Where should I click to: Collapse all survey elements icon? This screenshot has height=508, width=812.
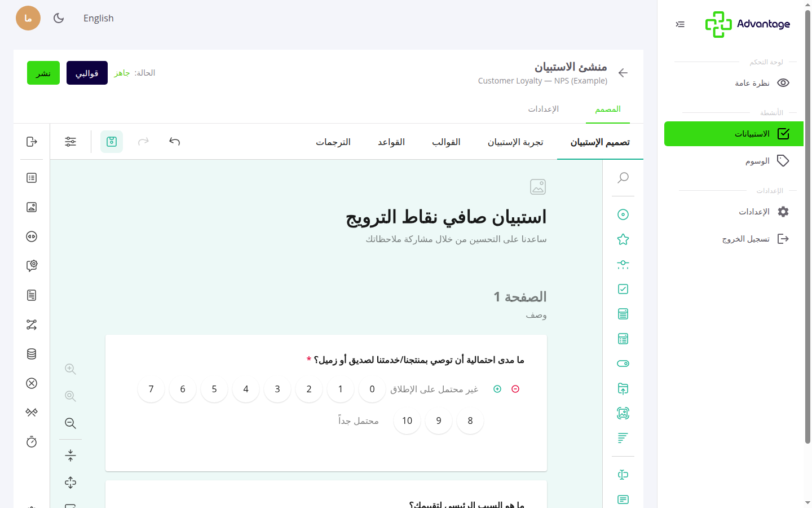click(x=70, y=456)
